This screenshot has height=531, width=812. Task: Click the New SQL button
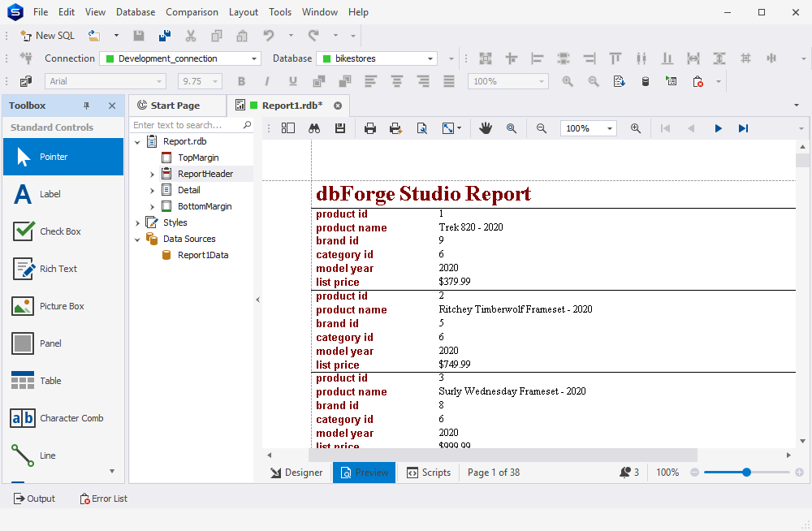click(x=47, y=36)
